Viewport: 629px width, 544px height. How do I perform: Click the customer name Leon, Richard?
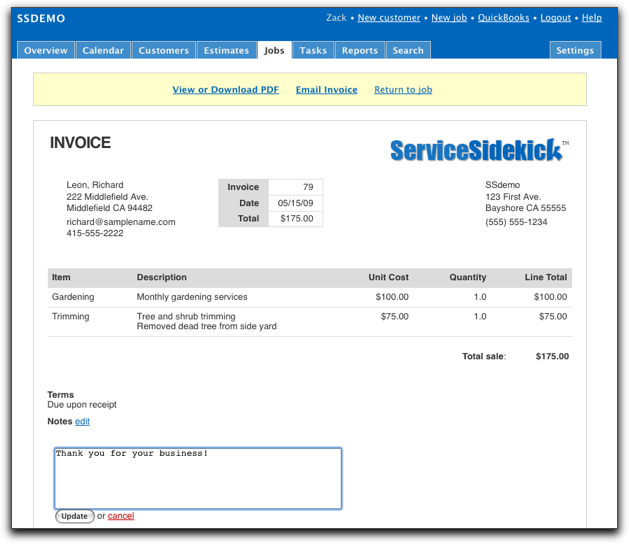coord(95,185)
